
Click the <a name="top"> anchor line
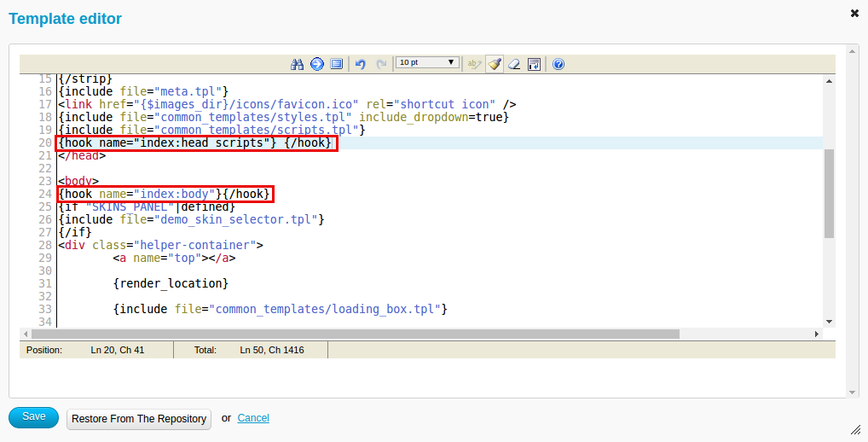[x=175, y=258]
